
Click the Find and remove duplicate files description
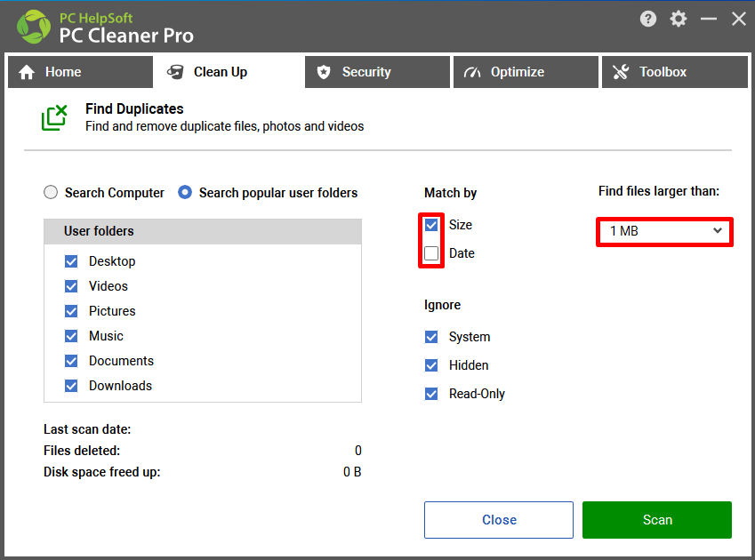(224, 126)
